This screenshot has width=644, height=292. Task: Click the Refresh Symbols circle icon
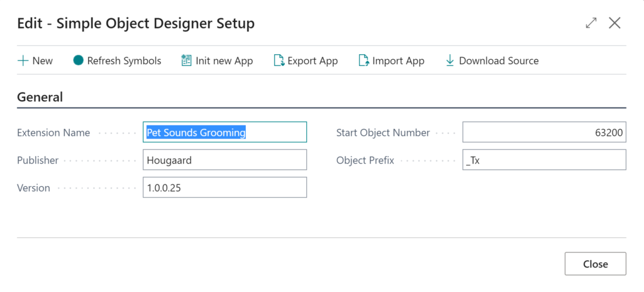[x=79, y=60]
